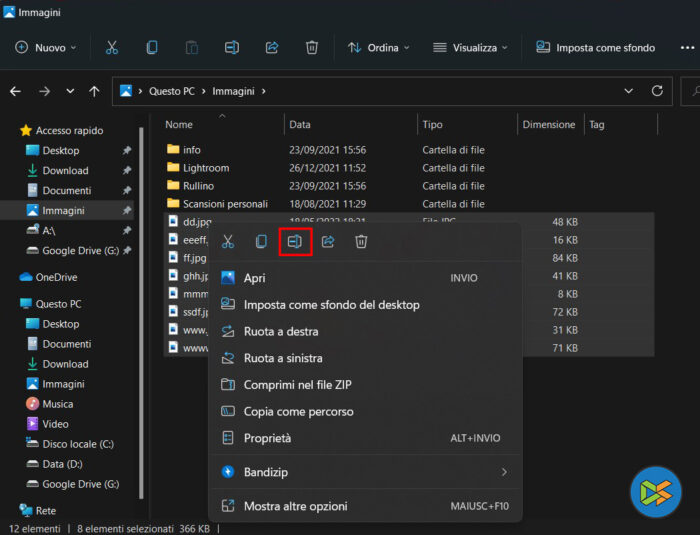700x535 pixels.
Task: Click Mostra altre opzioni
Action: pyautogui.click(x=296, y=506)
